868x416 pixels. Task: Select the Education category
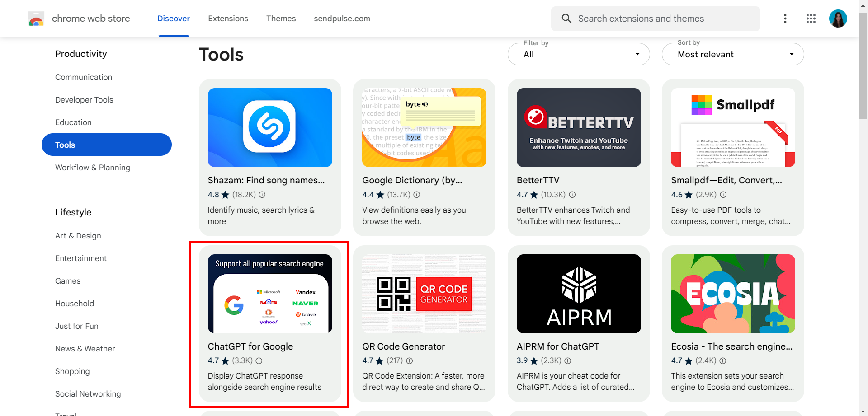point(73,122)
